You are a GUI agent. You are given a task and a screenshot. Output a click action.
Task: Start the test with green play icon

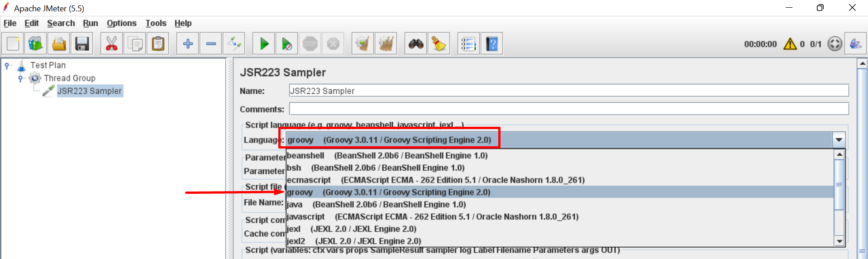tap(264, 44)
